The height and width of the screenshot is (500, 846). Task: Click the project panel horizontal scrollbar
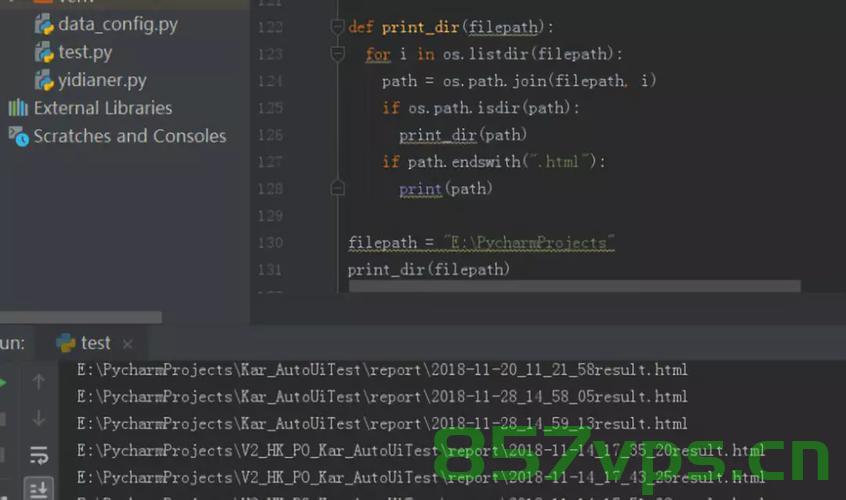81,317
